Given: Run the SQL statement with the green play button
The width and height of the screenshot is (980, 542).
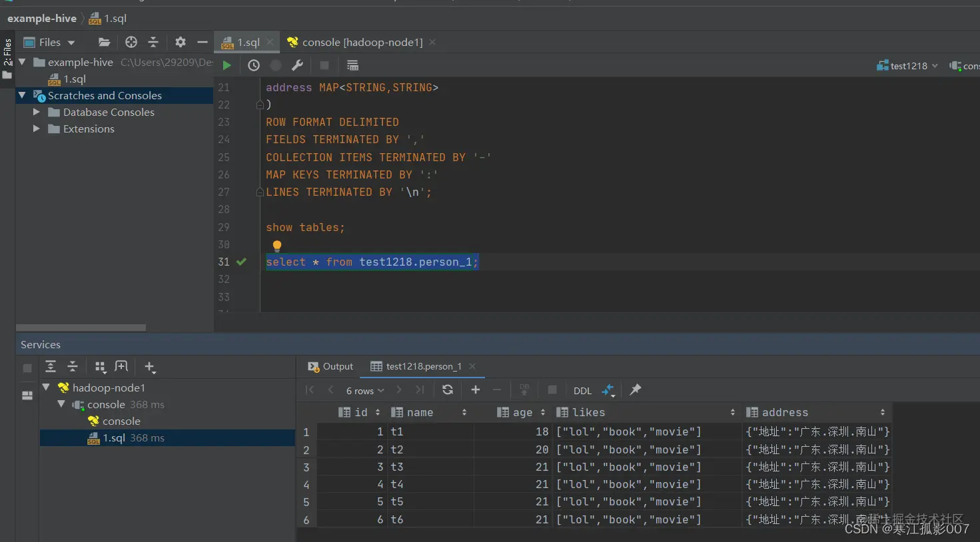Looking at the screenshot, I should (227, 65).
